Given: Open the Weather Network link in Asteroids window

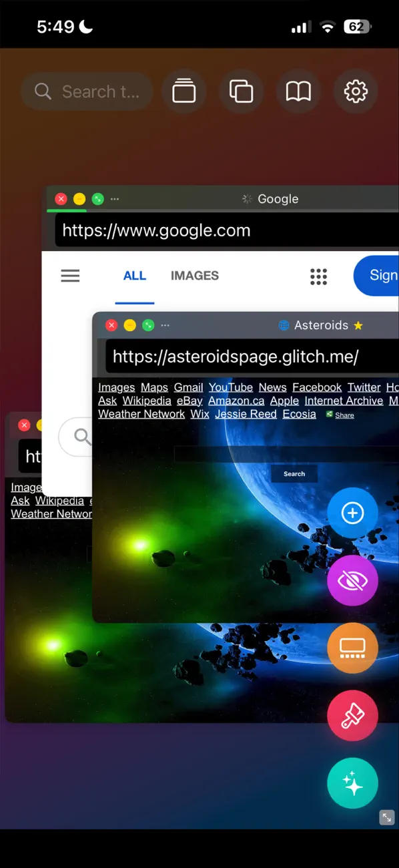Looking at the screenshot, I should tap(141, 414).
